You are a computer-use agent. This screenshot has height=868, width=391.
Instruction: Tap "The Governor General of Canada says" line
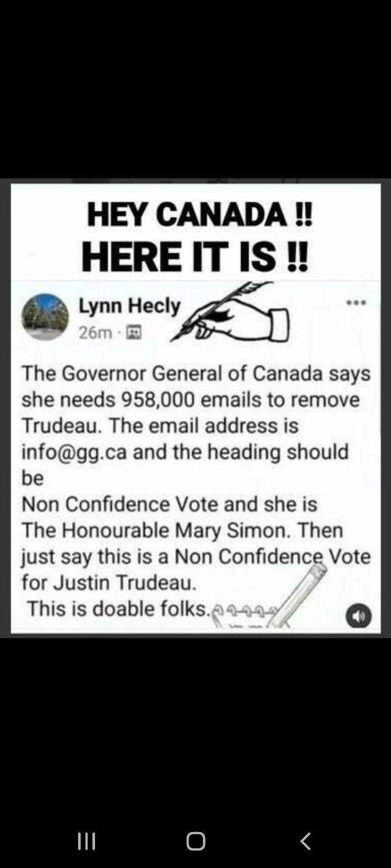pyautogui.click(x=196, y=374)
